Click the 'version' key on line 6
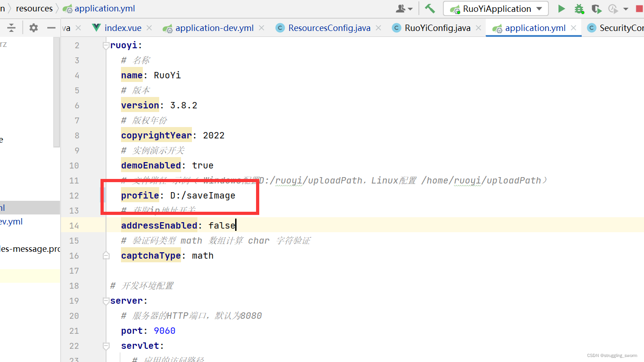Viewport: 644px width, 362px height. (140, 105)
